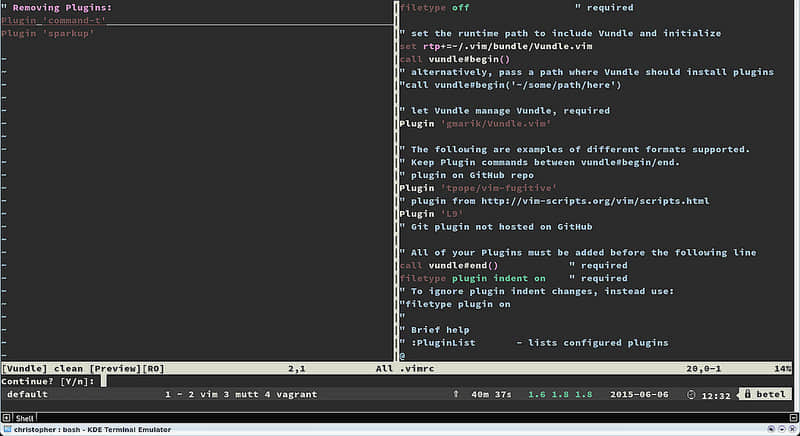Click the Shell tab icon
This screenshot has width=800, height=436.
click(x=9, y=418)
